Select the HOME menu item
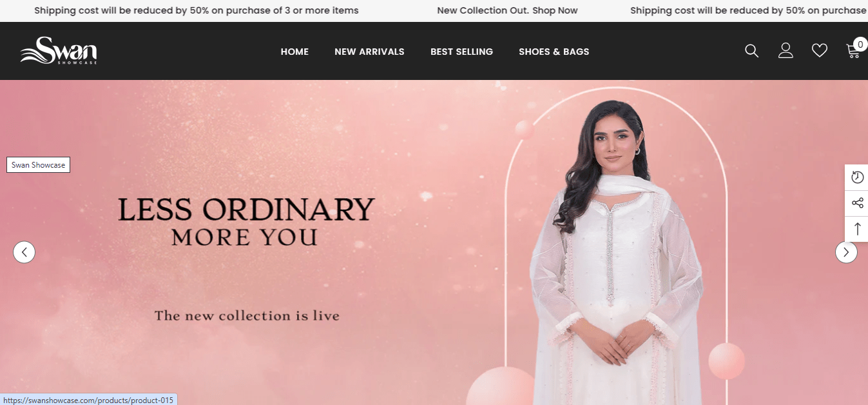The height and width of the screenshot is (405, 868). pyautogui.click(x=294, y=52)
